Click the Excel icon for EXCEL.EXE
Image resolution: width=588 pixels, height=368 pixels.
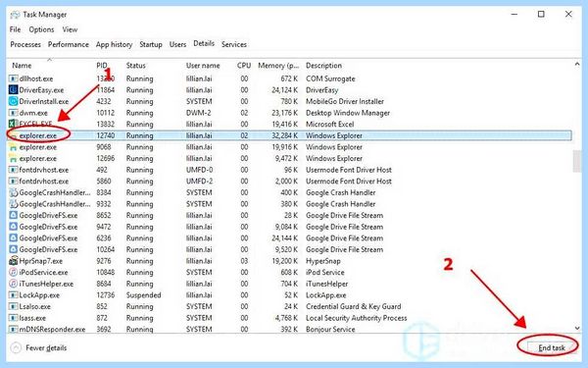14,124
